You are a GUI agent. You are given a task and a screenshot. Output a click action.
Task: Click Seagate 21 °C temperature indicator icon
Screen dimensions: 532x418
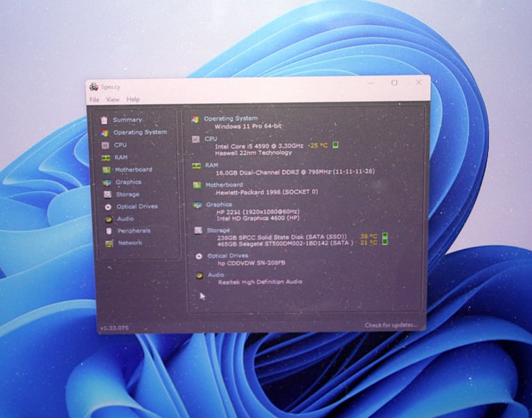(384, 242)
